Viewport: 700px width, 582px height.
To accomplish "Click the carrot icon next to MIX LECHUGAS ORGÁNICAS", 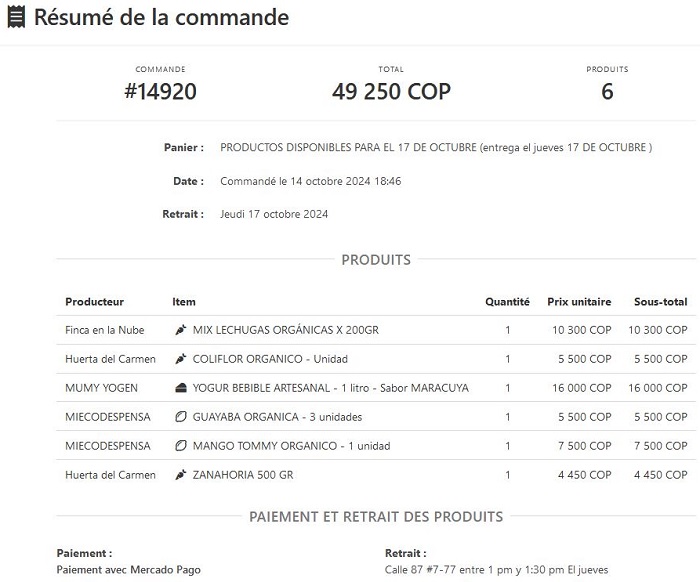I will pyautogui.click(x=181, y=330).
